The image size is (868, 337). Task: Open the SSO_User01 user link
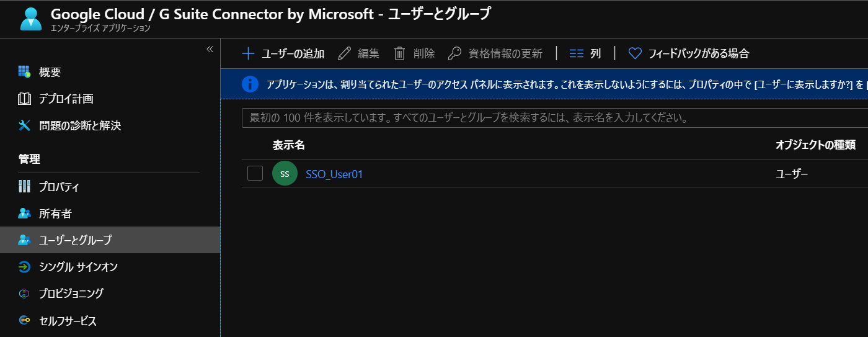[x=334, y=174]
